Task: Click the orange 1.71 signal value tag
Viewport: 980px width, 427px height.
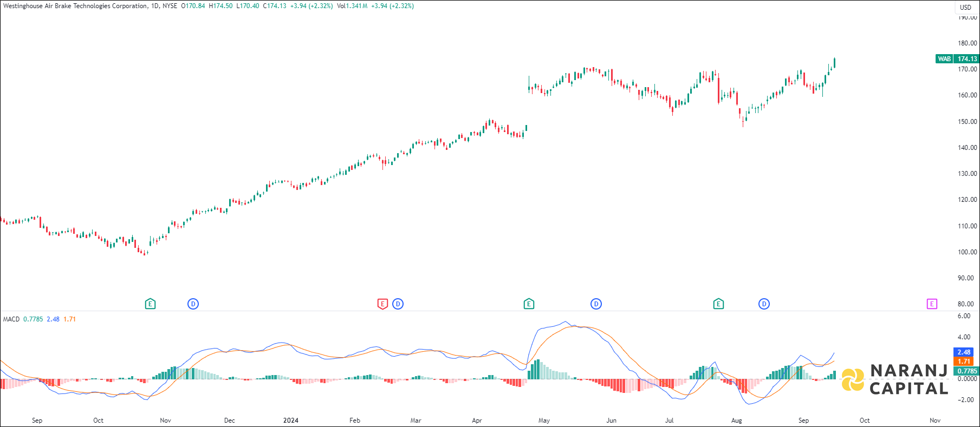Action: (x=964, y=362)
